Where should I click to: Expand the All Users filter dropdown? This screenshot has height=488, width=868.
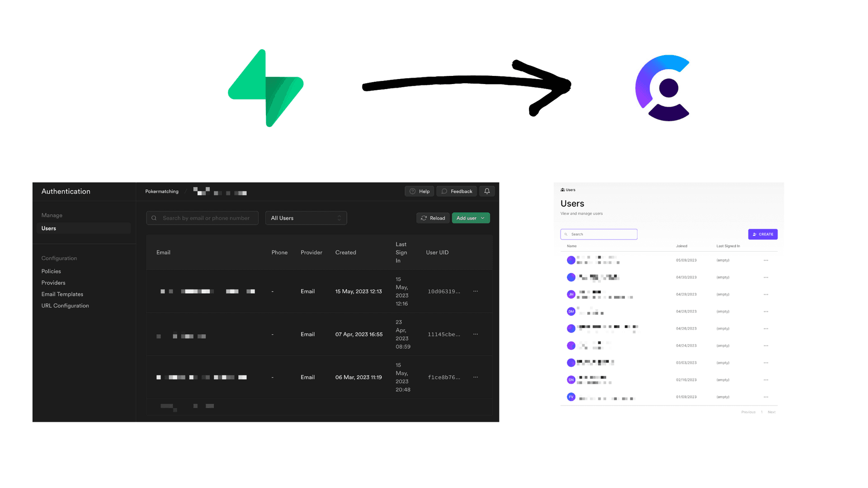click(306, 217)
